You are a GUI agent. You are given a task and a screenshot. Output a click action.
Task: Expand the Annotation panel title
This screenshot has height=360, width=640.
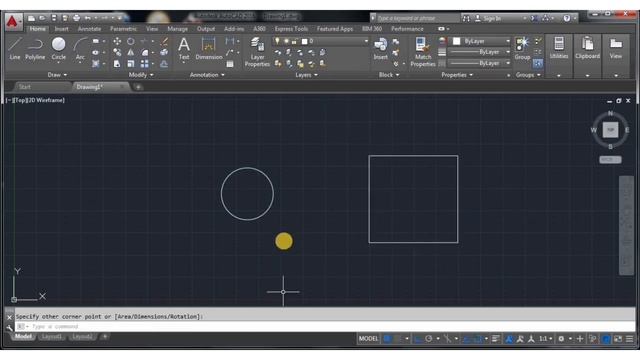click(x=207, y=75)
